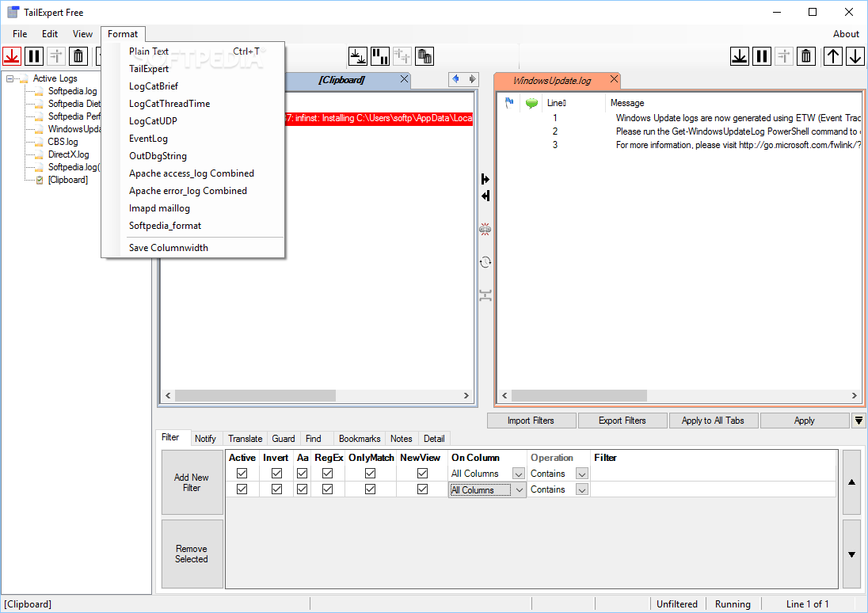Click the Remove Selected button
The width and height of the screenshot is (868, 613).
pyautogui.click(x=192, y=554)
